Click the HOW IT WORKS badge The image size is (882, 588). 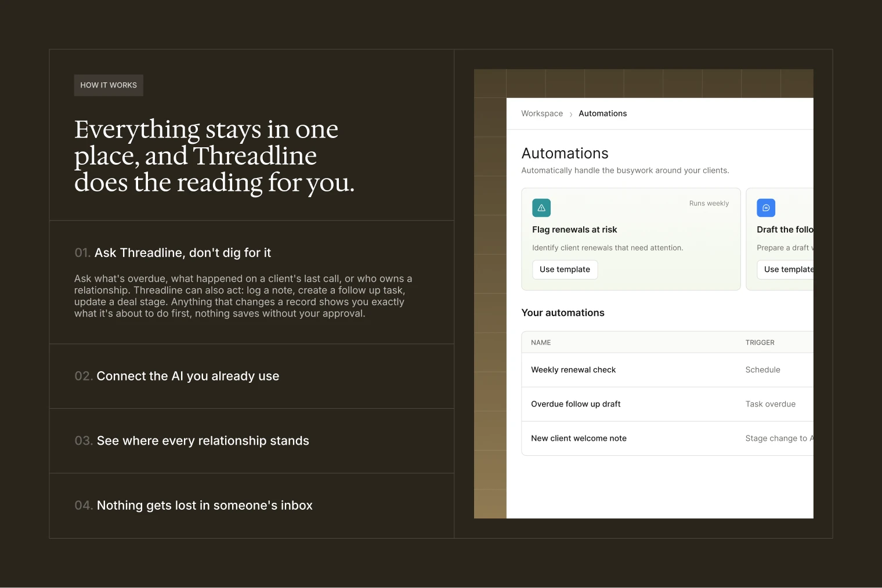(109, 85)
